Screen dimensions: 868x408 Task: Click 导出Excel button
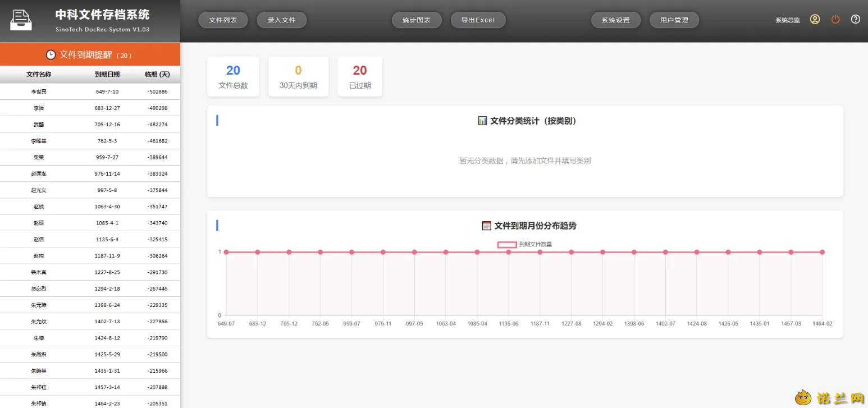pyautogui.click(x=478, y=20)
